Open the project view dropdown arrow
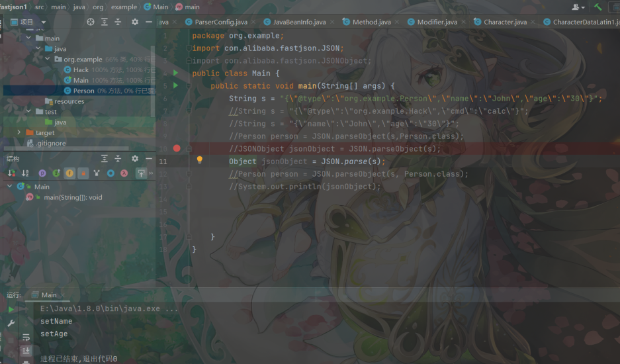This screenshot has height=364, width=620. coord(44,22)
